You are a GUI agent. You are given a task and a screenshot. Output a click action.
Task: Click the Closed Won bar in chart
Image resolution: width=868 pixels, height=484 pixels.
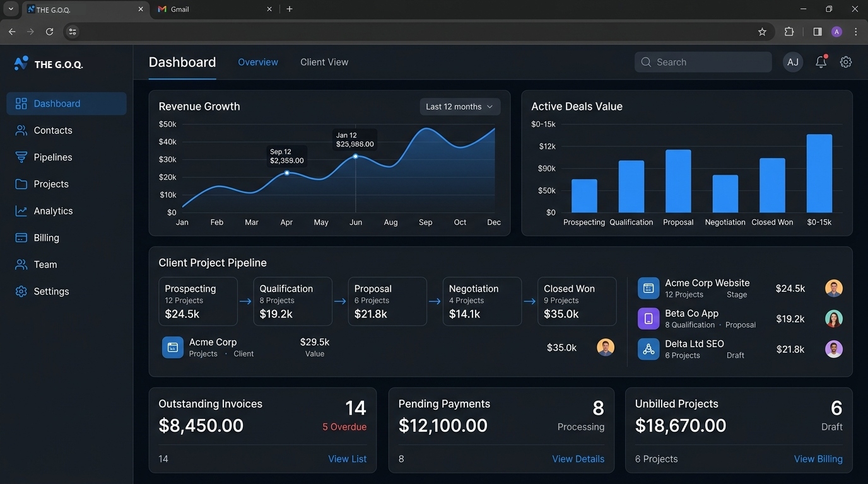click(x=772, y=185)
